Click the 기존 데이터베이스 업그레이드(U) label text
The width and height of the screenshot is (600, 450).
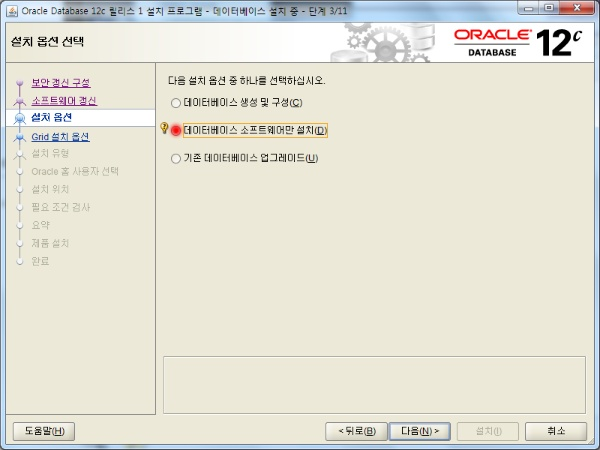coord(251,158)
